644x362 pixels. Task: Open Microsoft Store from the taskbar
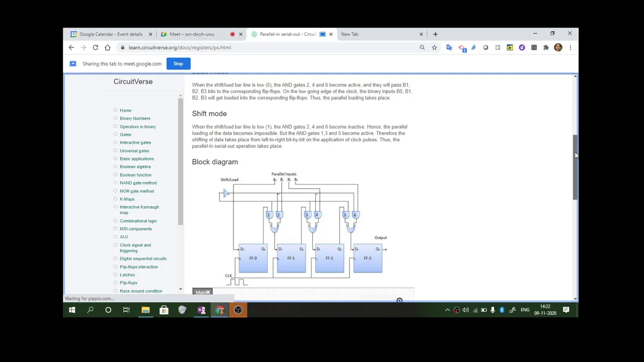[164, 310]
